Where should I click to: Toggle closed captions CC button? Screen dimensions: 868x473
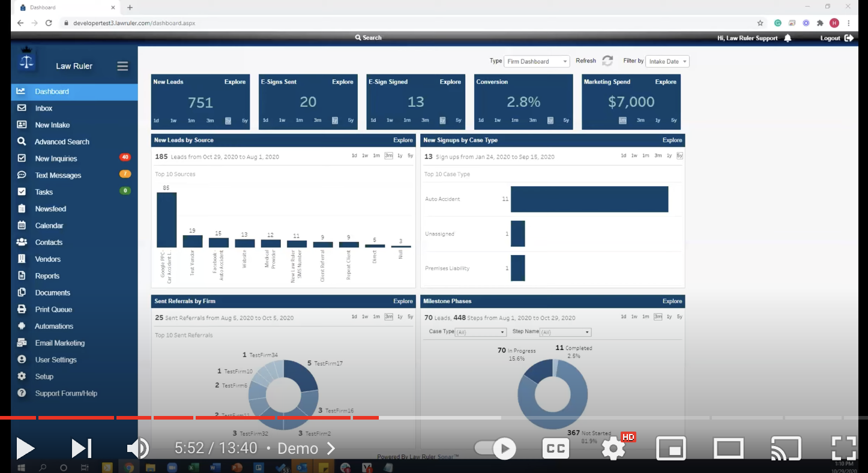556,448
